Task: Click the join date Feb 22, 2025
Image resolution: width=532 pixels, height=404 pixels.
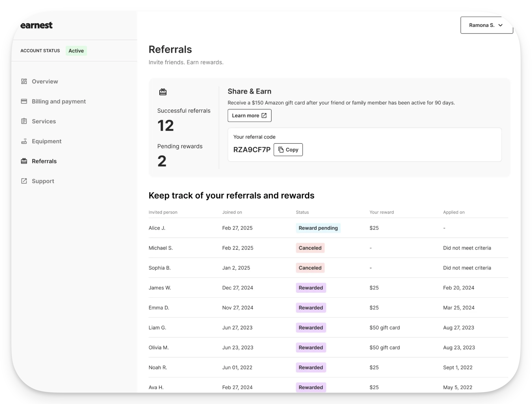Action: coord(238,248)
